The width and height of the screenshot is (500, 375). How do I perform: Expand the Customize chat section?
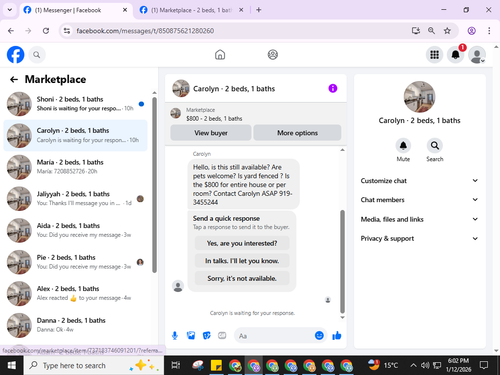point(419,181)
